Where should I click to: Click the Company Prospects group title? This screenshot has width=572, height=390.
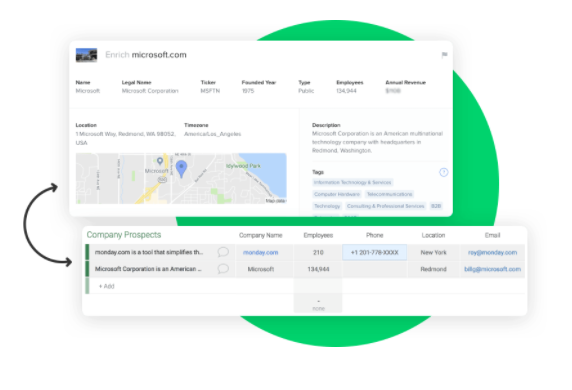click(x=124, y=235)
